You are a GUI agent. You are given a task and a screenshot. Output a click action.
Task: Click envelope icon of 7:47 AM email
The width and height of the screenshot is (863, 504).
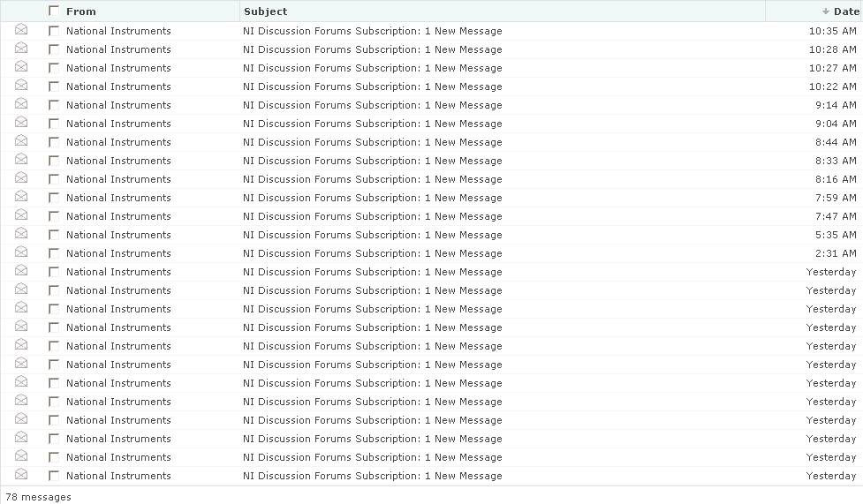[x=21, y=214]
